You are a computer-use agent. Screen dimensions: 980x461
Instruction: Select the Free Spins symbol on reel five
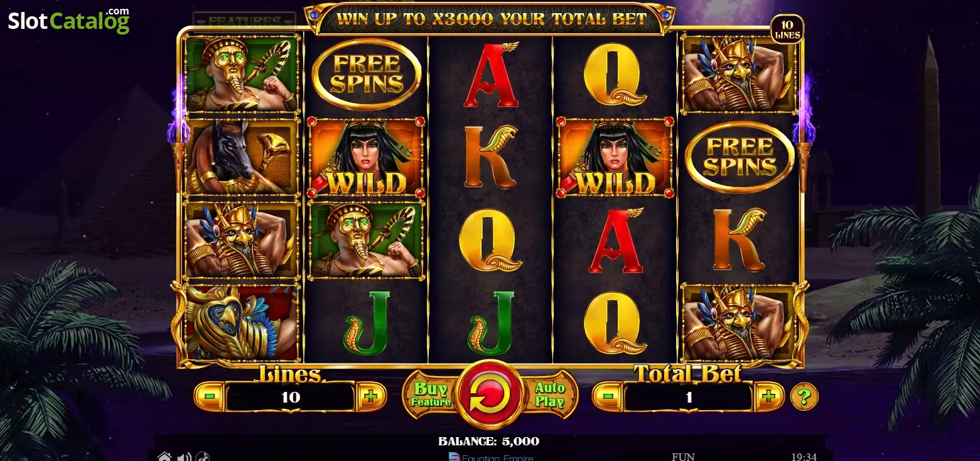tap(740, 157)
